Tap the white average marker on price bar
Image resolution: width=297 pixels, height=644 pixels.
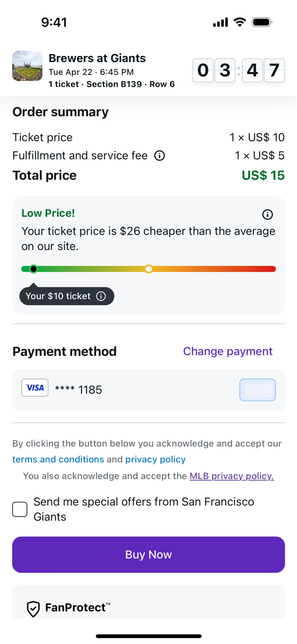click(149, 269)
